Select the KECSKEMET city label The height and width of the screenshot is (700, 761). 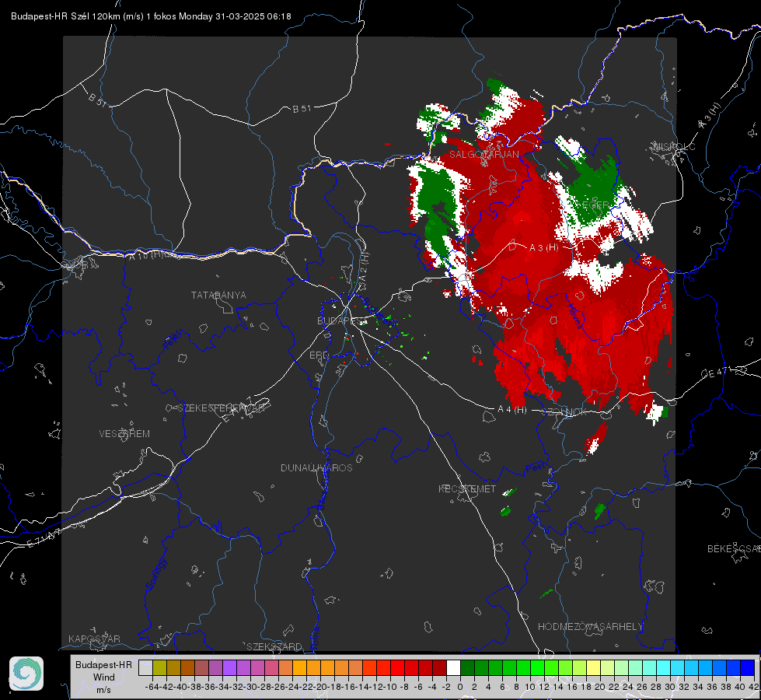pyautogui.click(x=467, y=489)
